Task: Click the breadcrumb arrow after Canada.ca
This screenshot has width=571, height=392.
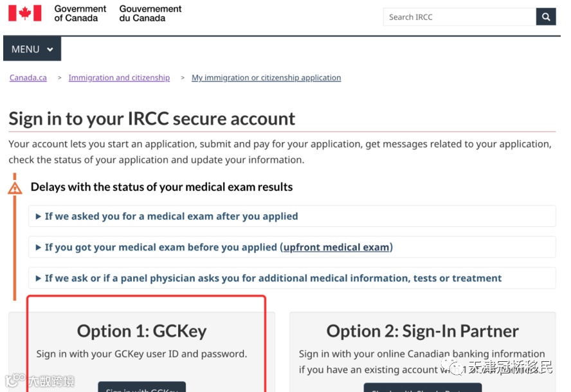Action: click(60, 78)
